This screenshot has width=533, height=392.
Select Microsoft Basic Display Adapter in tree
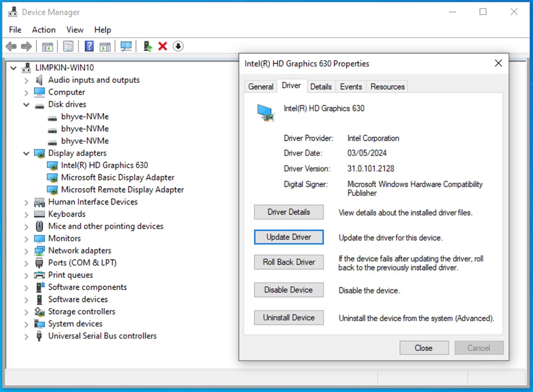[118, 178]
